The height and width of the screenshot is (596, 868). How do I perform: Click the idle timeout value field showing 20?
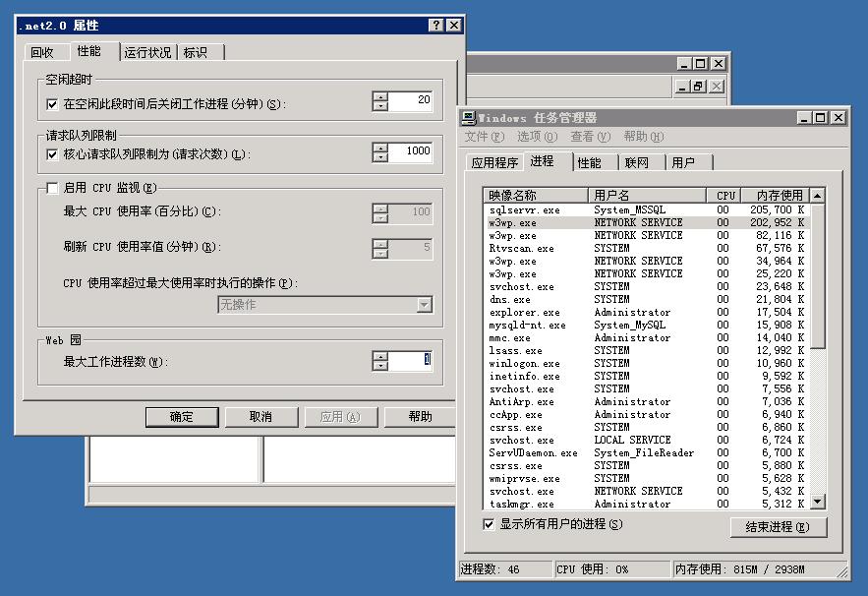click(x=410, y=101)
